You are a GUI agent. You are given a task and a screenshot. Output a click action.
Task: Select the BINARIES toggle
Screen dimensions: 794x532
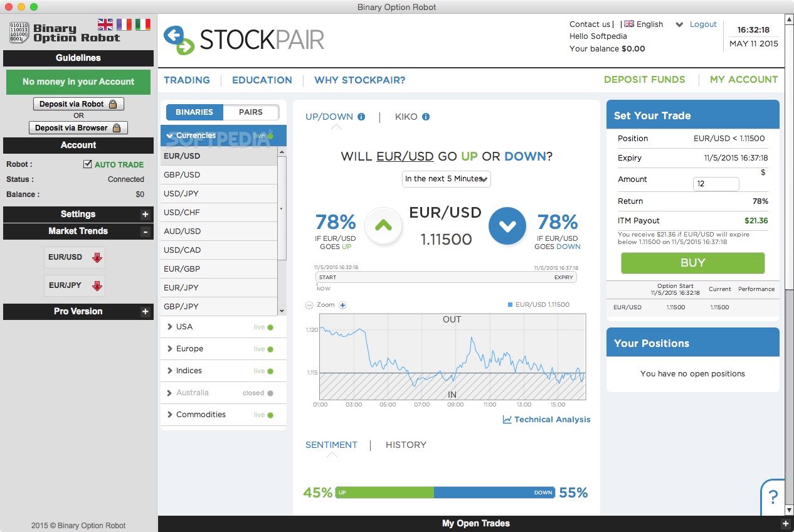coord(194,112)
